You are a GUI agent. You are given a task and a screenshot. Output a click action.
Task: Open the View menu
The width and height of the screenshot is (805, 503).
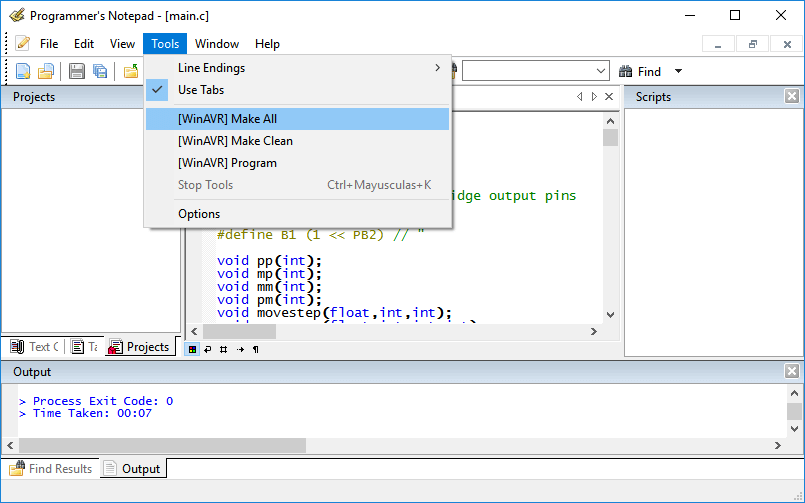click(122, 44)
